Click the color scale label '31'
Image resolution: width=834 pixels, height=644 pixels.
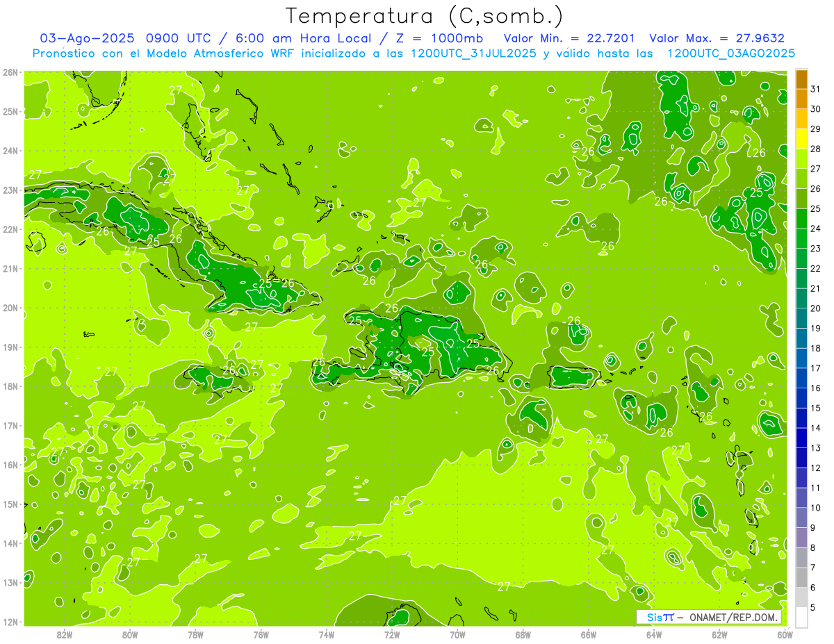(x=815, y=90)
